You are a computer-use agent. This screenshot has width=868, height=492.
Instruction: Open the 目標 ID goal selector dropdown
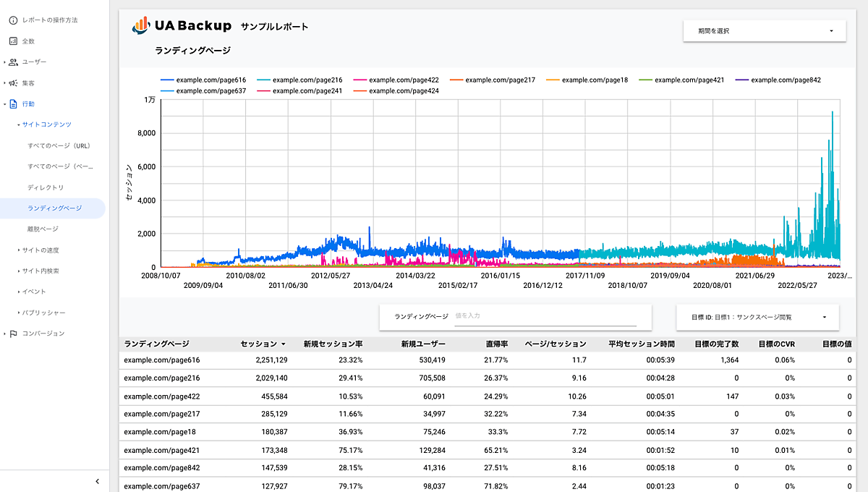click(x=757, y=317)
